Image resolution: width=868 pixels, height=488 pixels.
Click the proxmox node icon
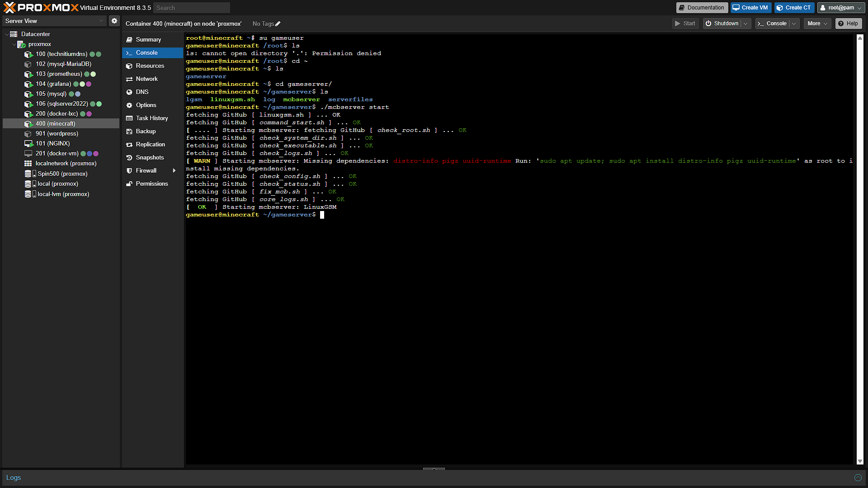(21, 44)
